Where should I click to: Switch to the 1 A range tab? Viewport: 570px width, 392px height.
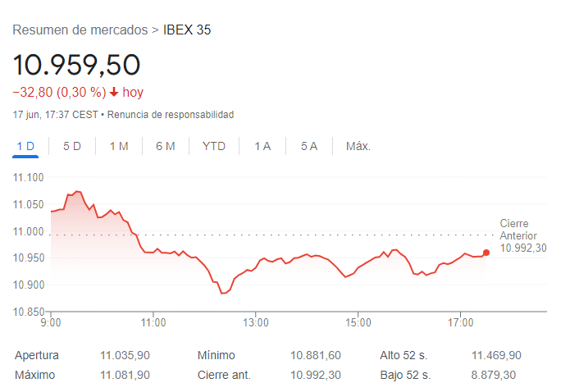click(262, 146)
